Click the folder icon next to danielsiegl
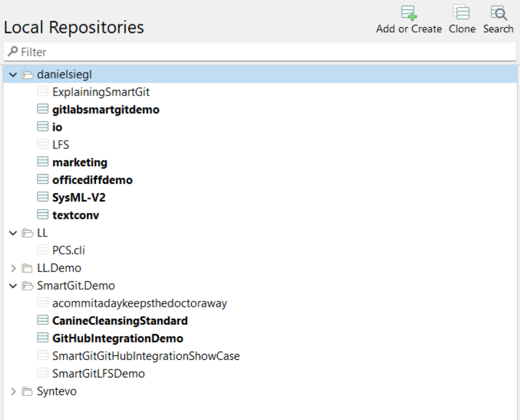Image resolution: width=520 pixels, height=420 pixels. pyautogui.click(x=28, y=74)
